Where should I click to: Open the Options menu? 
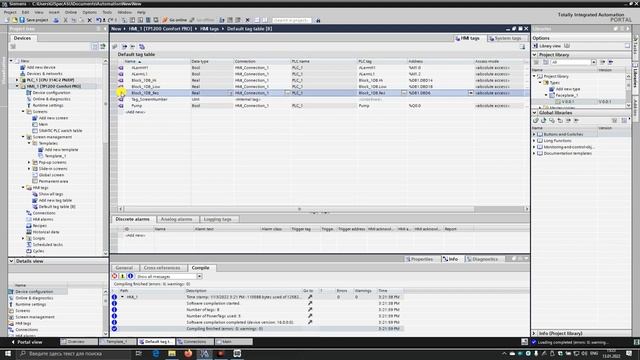[x=89, y=12]
